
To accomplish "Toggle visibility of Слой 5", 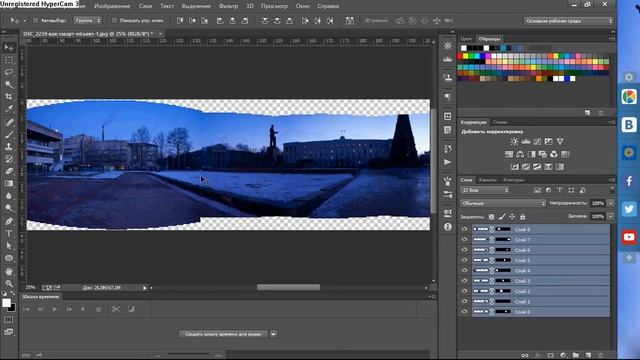I will click(464, 260).
